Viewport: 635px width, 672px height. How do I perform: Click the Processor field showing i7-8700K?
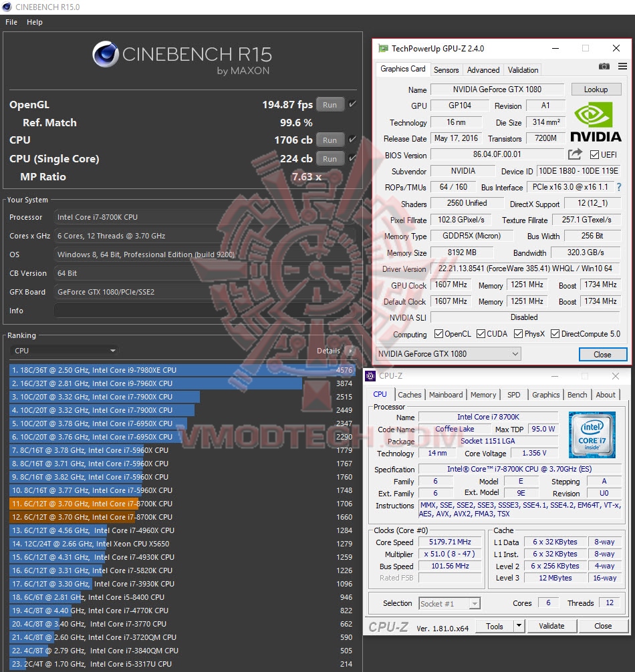204,217
